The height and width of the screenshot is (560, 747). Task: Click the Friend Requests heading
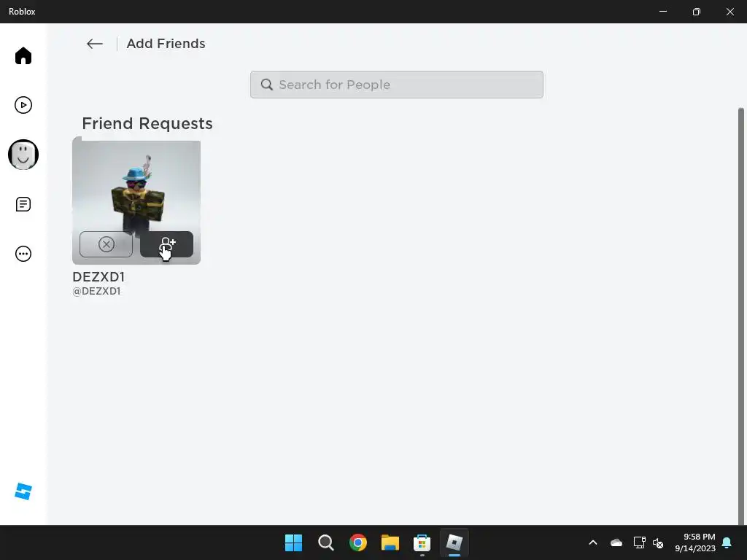(147, 123)
